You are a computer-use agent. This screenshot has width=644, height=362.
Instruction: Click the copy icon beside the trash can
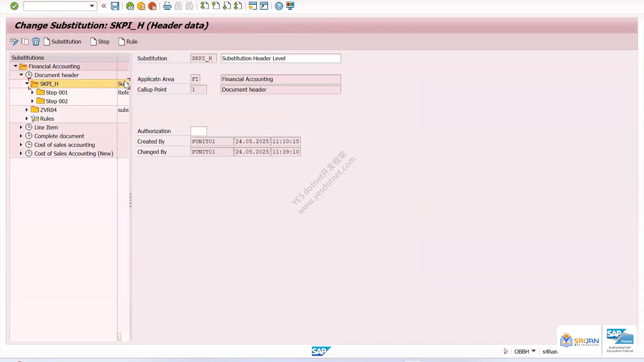25,42
